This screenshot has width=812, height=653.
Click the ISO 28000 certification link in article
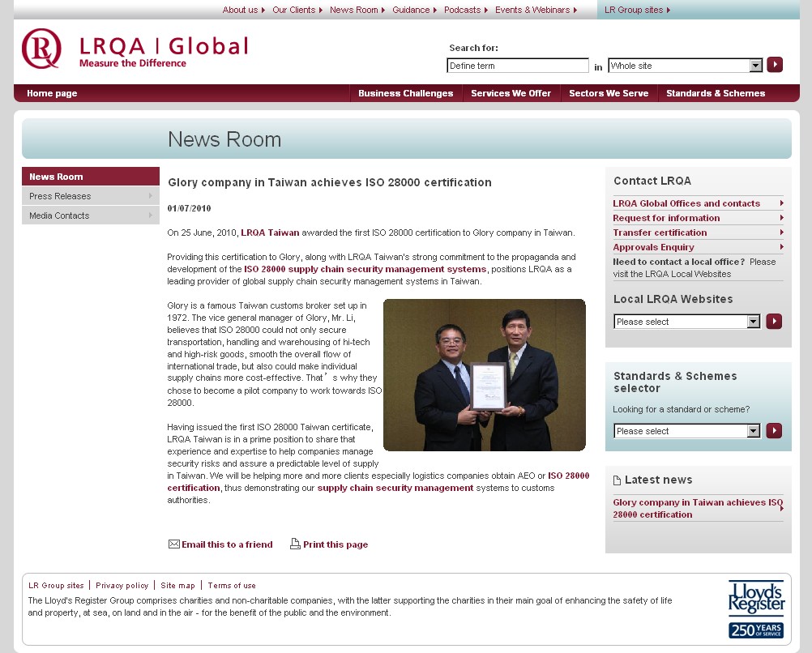pos(568,476)
